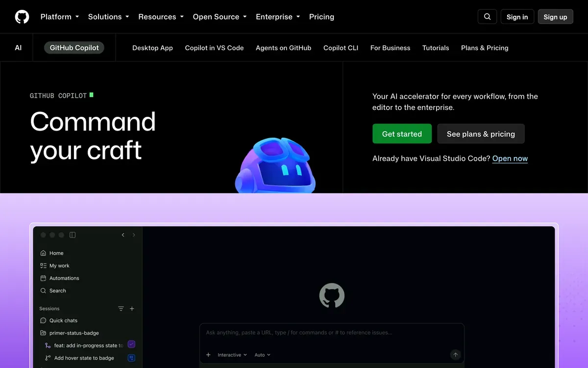Click the Copilot mascot illustration

pyautogui.click(x=275, y=165)
